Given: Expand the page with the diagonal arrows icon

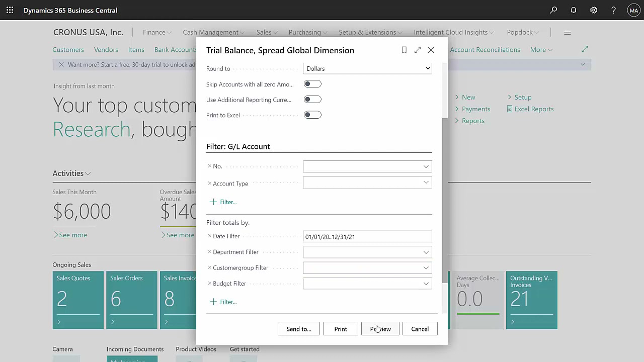Looking at the screenshot, I should [585, 49].
